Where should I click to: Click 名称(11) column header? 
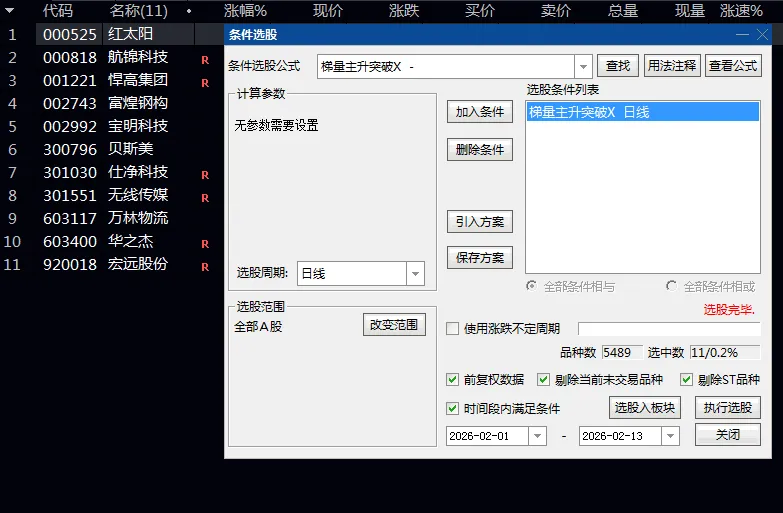tap(138, 10)
